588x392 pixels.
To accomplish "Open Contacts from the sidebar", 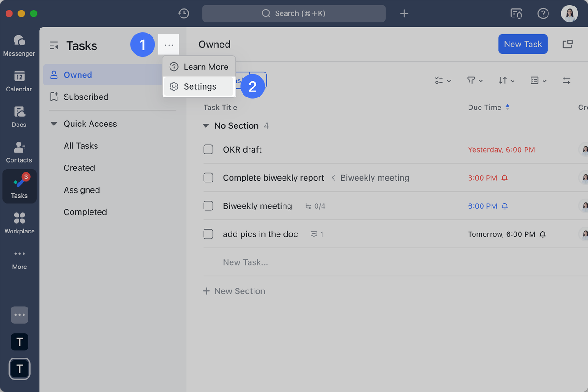I will (x=19, y=152).
